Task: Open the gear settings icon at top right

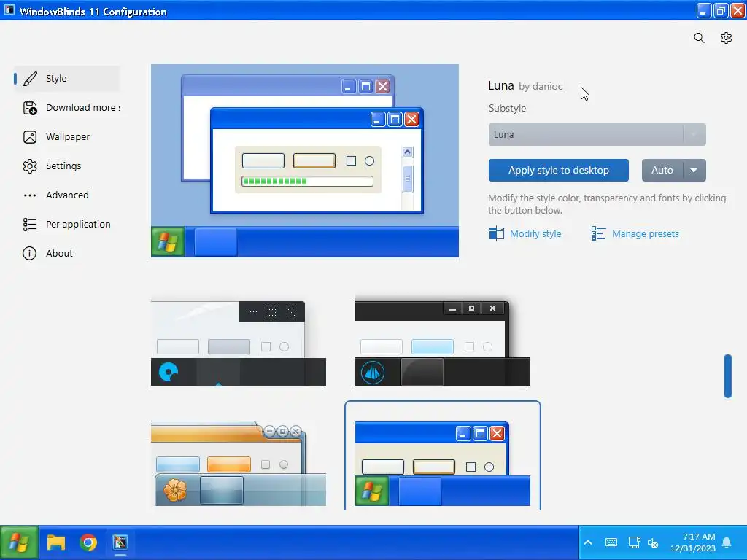Action: coord(726,38)
